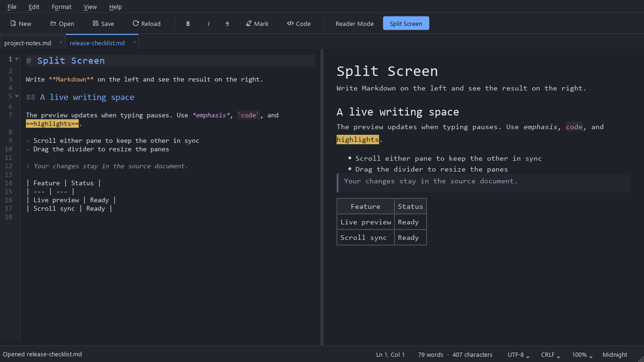Open the 100% zoom dropdown

tap(582, 354)
